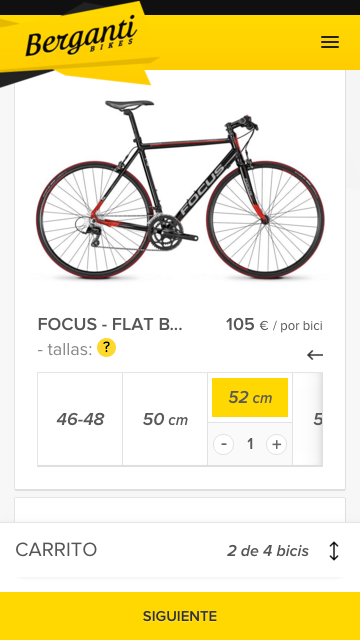Click the 'FOCUS - FLAT B...' product title
The width and height of the screenshot is (360, 640).
[110, 325]
